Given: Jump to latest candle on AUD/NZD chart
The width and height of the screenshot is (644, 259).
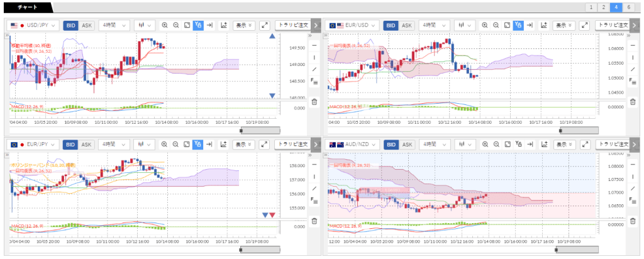Looking at the screenshot, I should [530, 145].
